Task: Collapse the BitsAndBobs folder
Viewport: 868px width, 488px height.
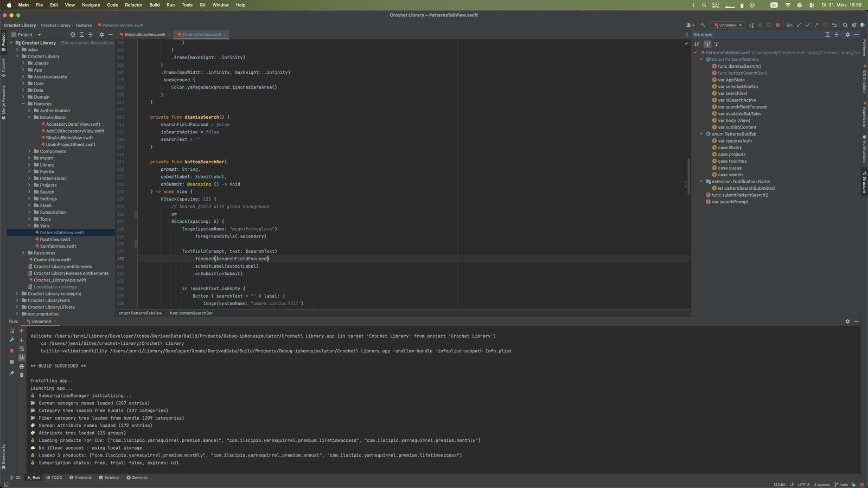Action: pyautogui.click(x=29, y=118)
